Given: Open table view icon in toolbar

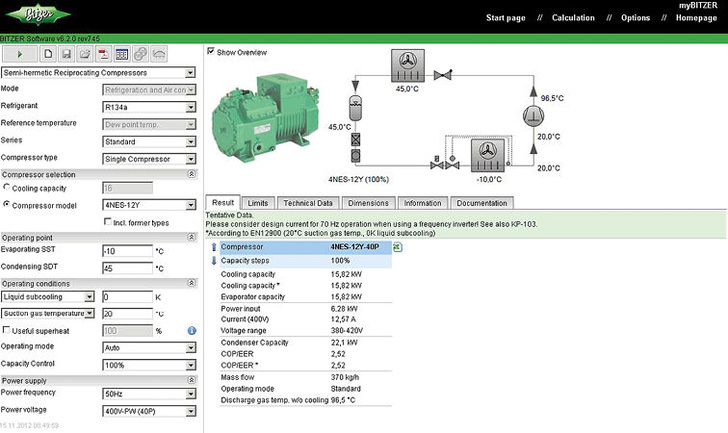Looking at the screenshot, I should pos(122,54).
